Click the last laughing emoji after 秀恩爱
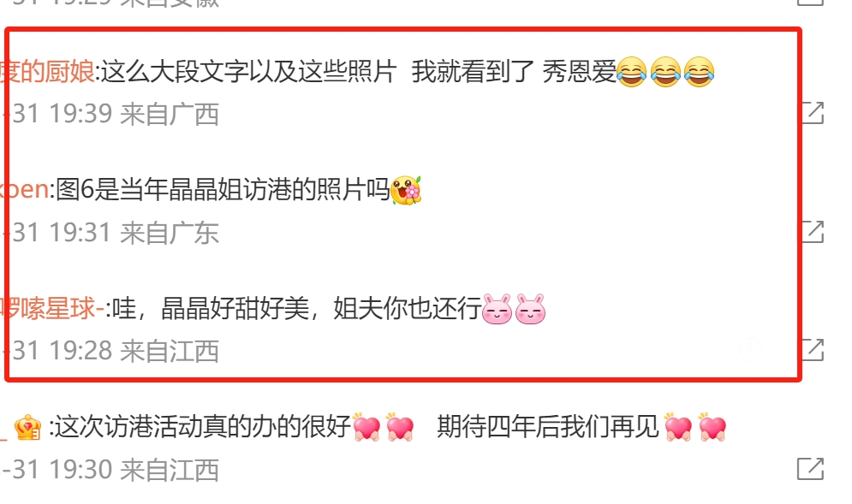This screenshot has width=852, height=504. pyautogui.click(x=699, y=72)
